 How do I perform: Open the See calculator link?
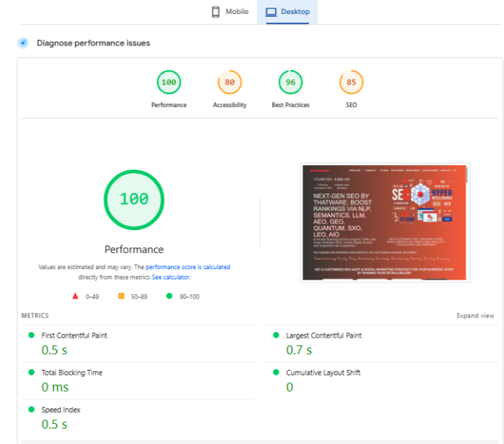pyautogui.click(x=171, y=277)
